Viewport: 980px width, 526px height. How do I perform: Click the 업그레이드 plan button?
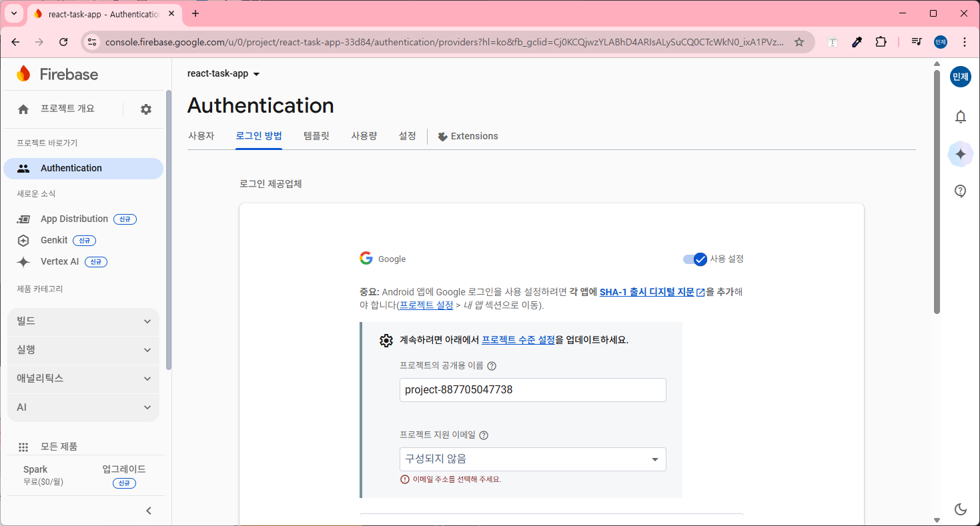click(x=124, y=469)
